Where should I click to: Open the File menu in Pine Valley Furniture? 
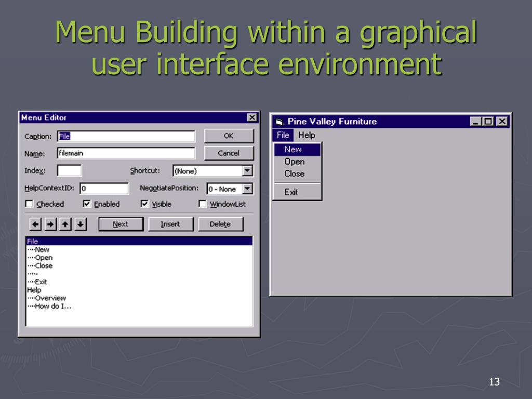[x=283, y=135]
